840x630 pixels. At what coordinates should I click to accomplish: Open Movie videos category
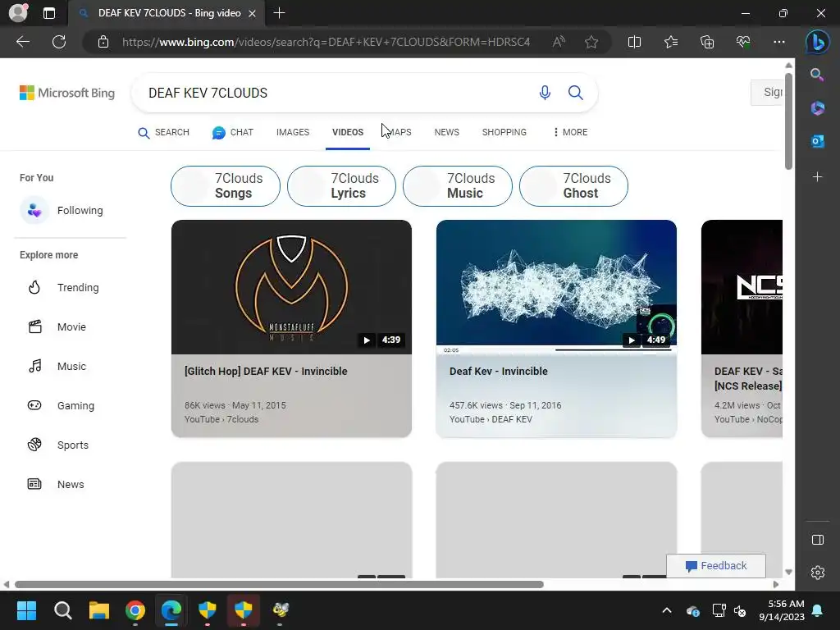57,326
